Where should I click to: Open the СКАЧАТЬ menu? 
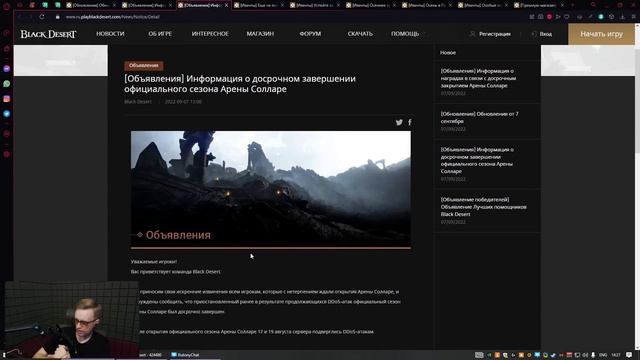(x=360, y=34)
